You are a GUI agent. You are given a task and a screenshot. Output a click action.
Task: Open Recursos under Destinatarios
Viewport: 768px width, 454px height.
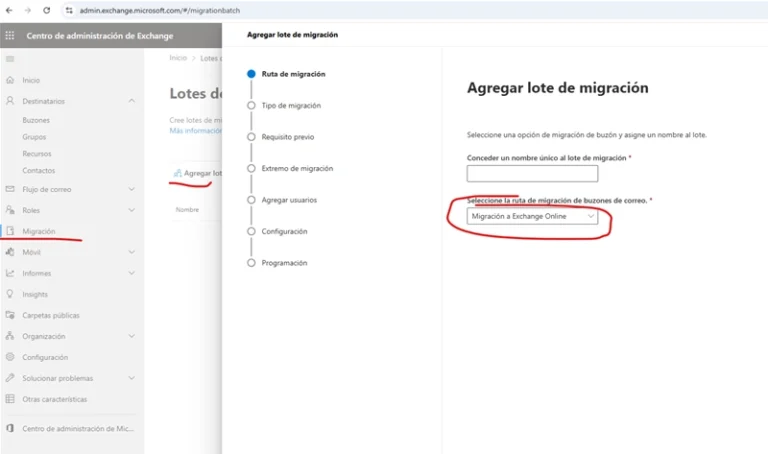point(37,154)
